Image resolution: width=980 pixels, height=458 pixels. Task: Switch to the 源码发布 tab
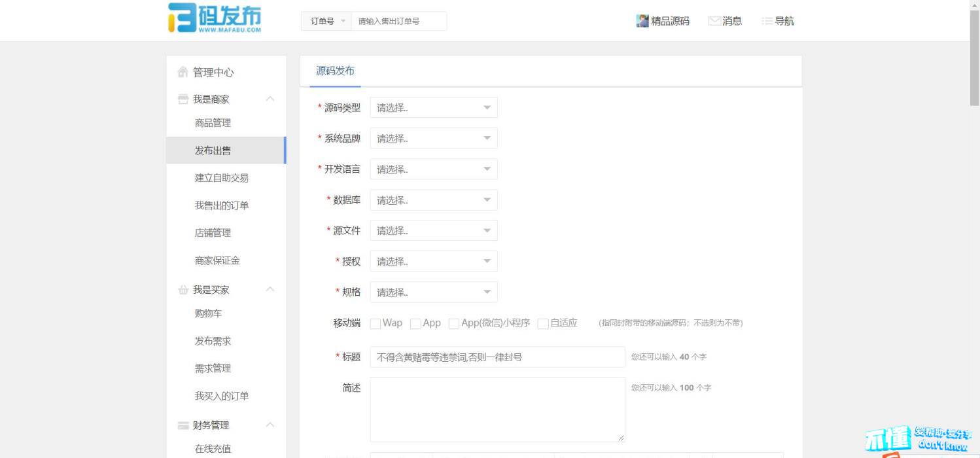pyautogui.click(x=335, y=71)
